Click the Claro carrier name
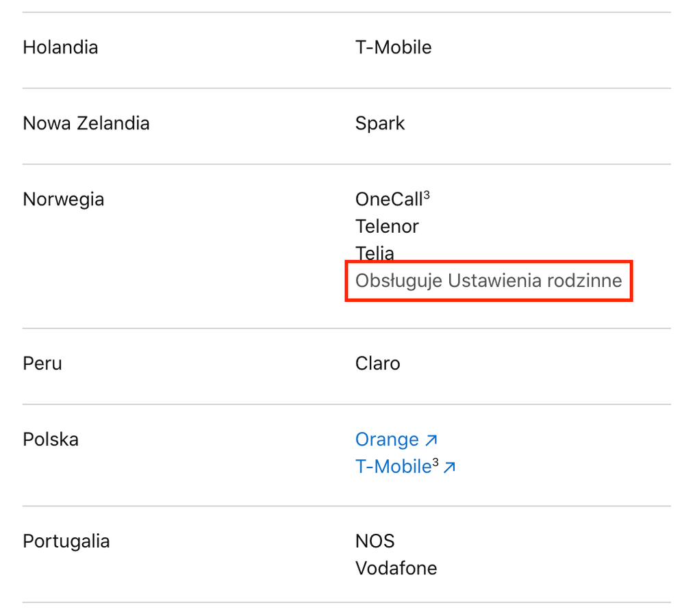The width and height of the screenshot is (684, 616). pyautogui.click(x=378, y=363)
